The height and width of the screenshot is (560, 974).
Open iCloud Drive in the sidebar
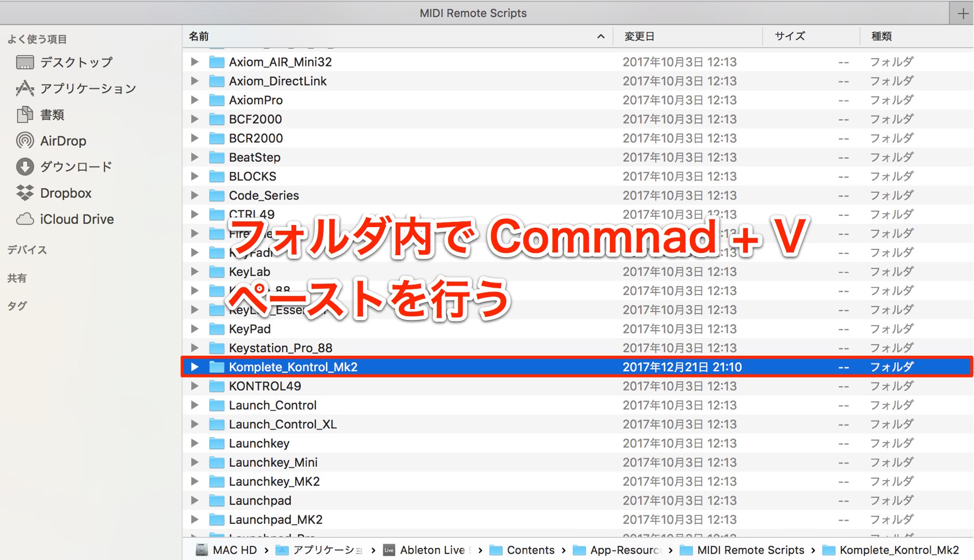click(x=65, y=219)
